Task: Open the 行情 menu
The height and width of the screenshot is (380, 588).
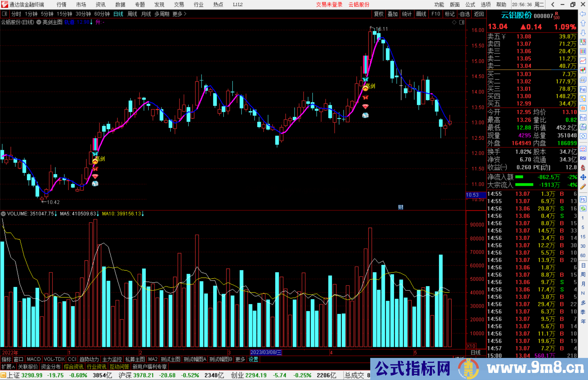Action: tap(61, 5)
